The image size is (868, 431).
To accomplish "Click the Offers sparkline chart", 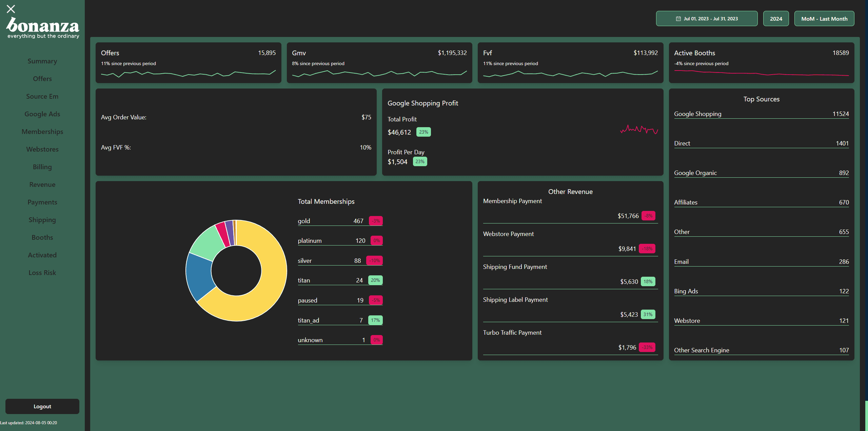I will [188, 74].
